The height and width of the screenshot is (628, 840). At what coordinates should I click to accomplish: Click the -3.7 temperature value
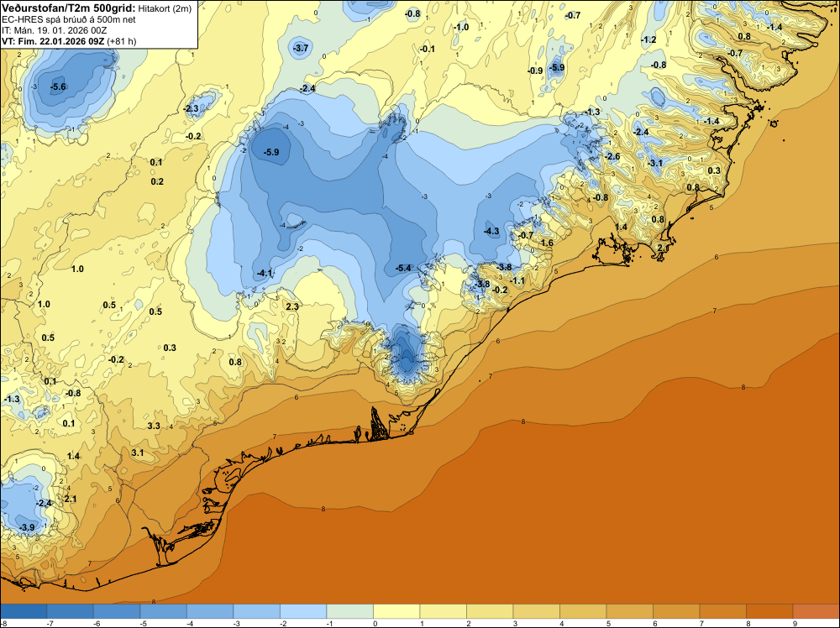[301, 48]
